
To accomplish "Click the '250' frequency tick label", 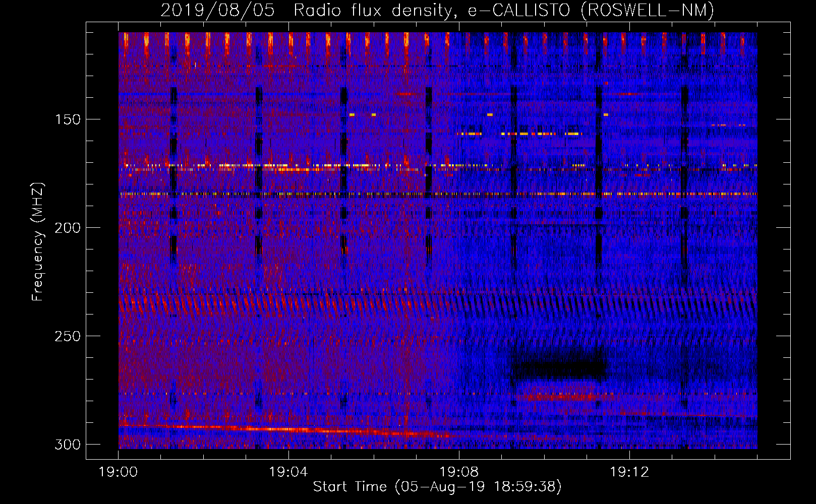I will click(68, 336).
